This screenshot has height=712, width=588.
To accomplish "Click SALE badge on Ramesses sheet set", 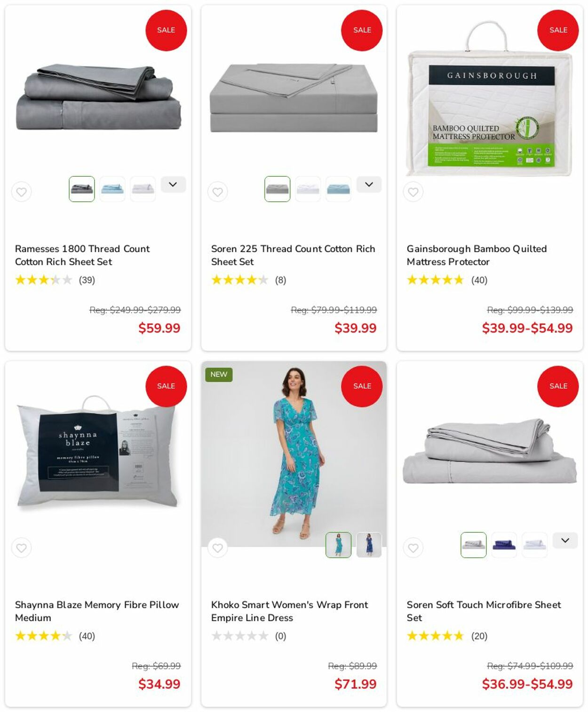I will coord(166,30).
